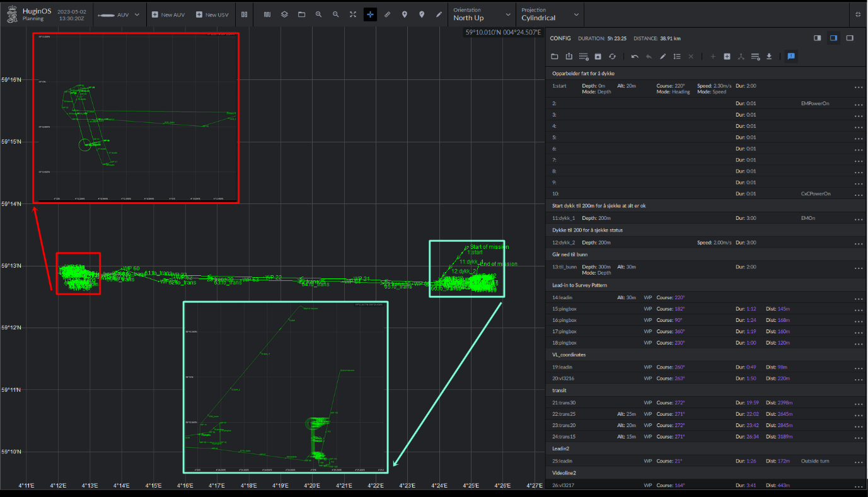The height and width of the screenshot is (497, 868).
Task: Toggle the highlighted blue comment icon
Action: pos(791,56)
